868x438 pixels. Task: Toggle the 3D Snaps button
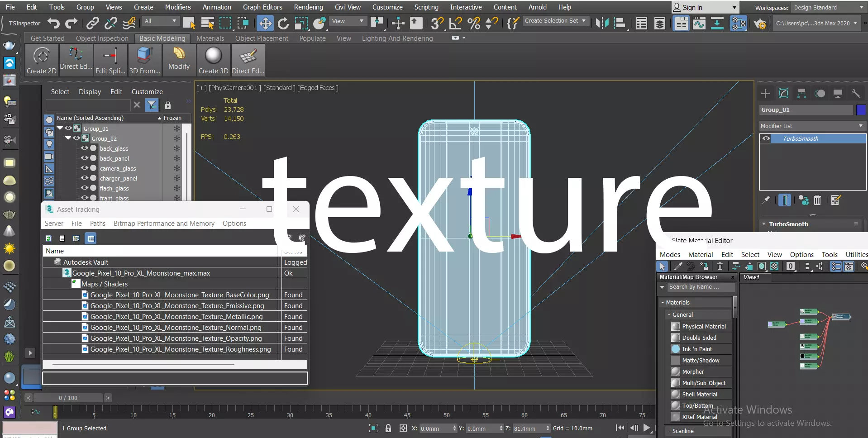[x=437, y=23]
